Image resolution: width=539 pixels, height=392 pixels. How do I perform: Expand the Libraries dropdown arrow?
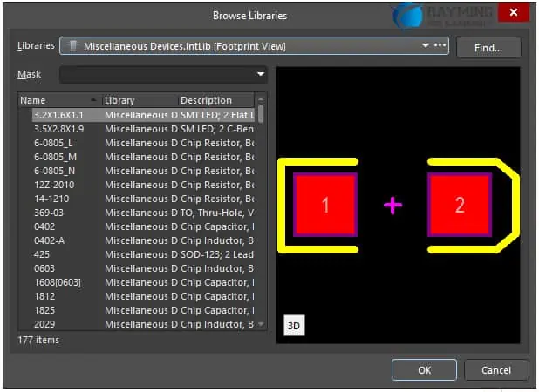click(x=426, y=45)
